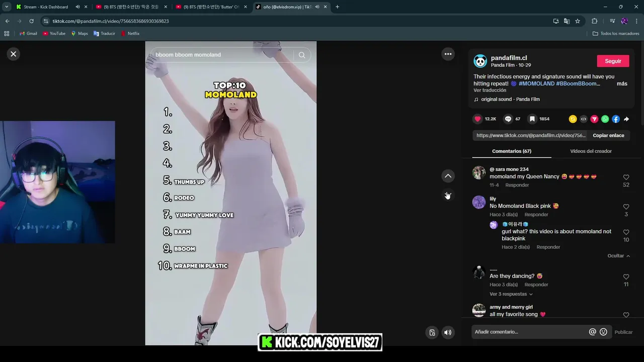Click Copiar enlace to copy the link

coord(608,135)
